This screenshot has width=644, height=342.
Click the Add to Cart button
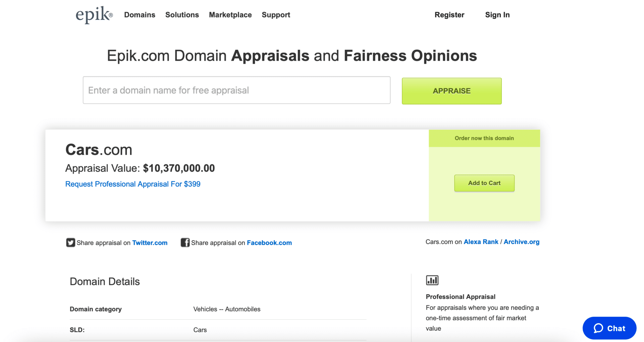[x=484, y=183]
